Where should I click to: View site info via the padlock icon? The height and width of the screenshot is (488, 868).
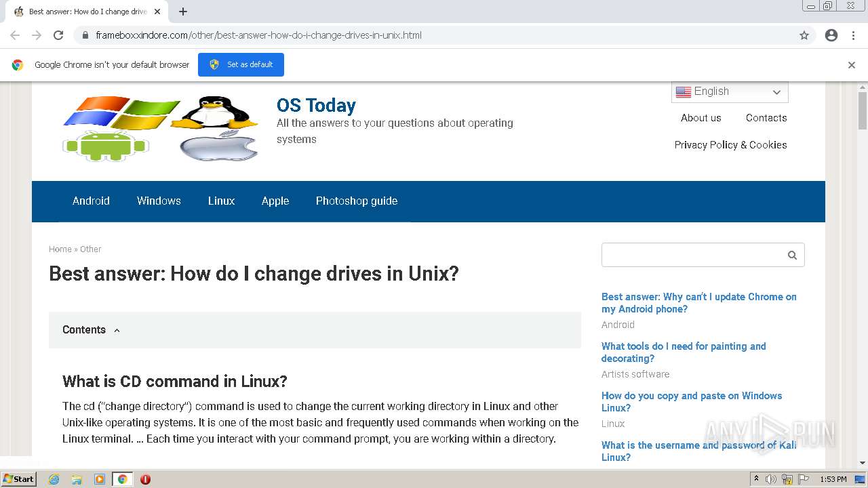pyautogui.click(x=85, y=35)
